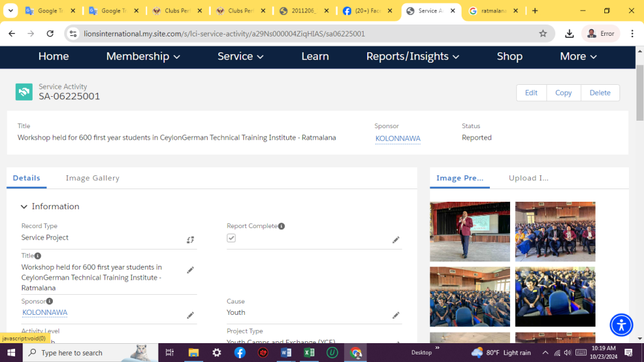Open Task View from taskbar
This screenshot has width=644, height=362.
tap(169, 353)
